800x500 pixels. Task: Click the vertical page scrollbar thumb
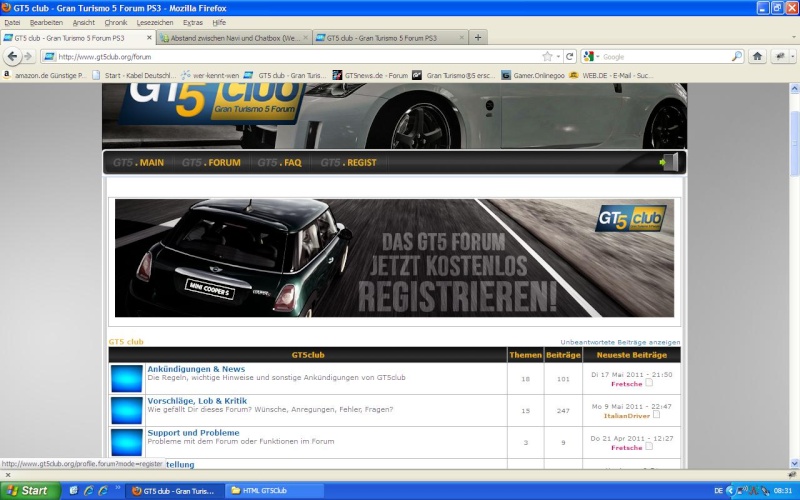[794, 143]
